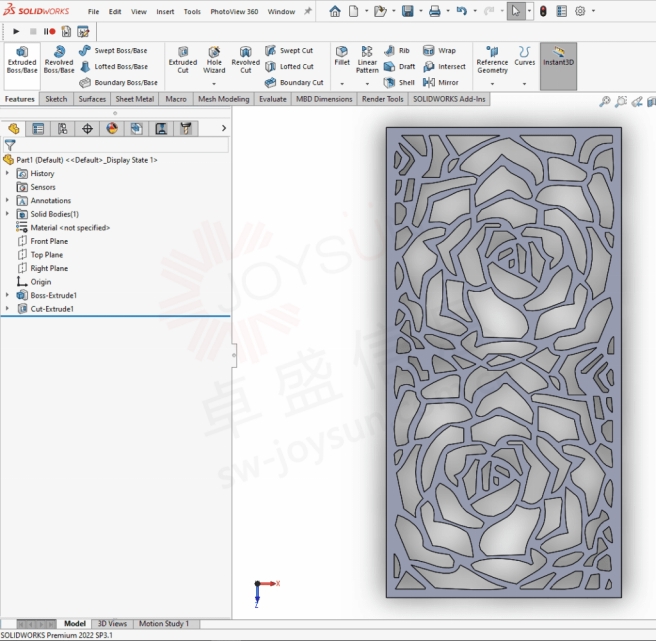Screen dimensions: 656x642
Task: Open the Hole Wizard tool
Action: 214,61
